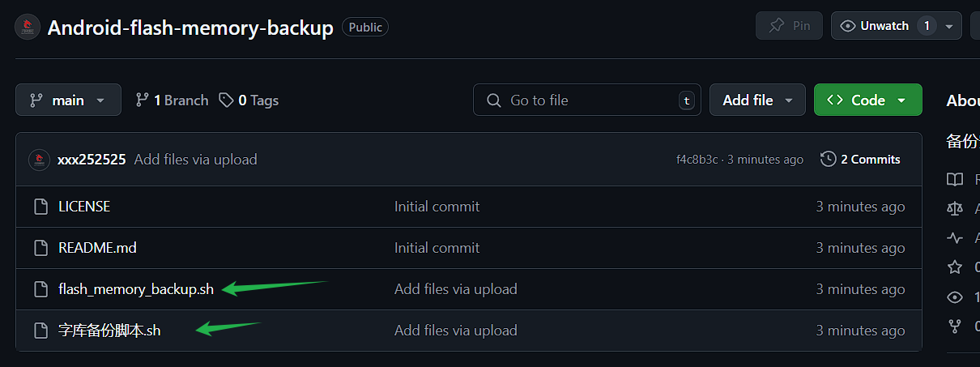Click the commits history clock icon

[x=828, y=160]
